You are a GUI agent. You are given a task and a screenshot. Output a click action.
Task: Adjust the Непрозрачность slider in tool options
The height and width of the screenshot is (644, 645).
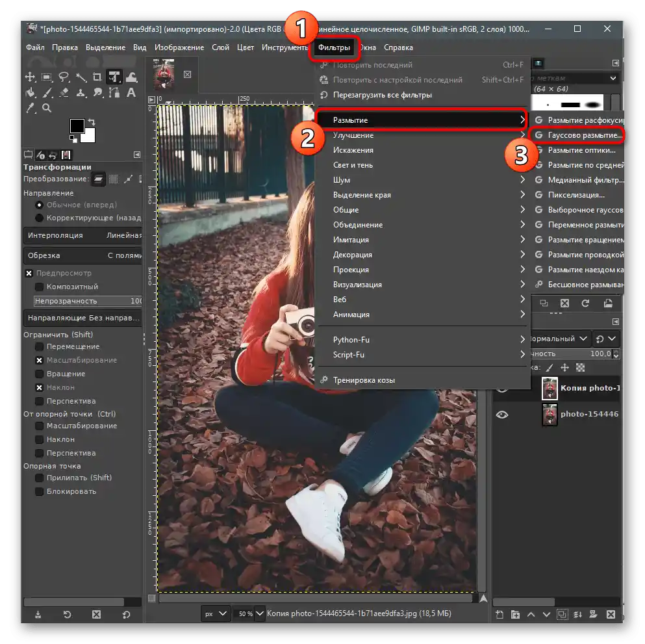pyautogui.click(x=88, y=302)
